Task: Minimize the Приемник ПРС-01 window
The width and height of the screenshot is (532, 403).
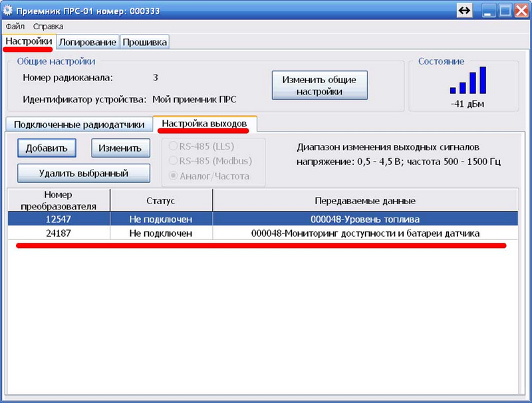Action: (x=489, y=11)
